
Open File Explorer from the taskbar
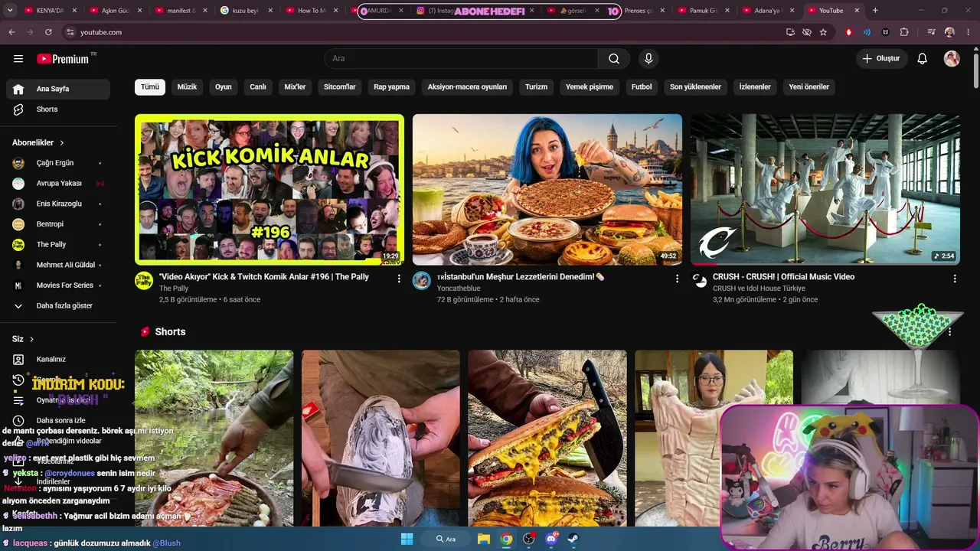484,539
